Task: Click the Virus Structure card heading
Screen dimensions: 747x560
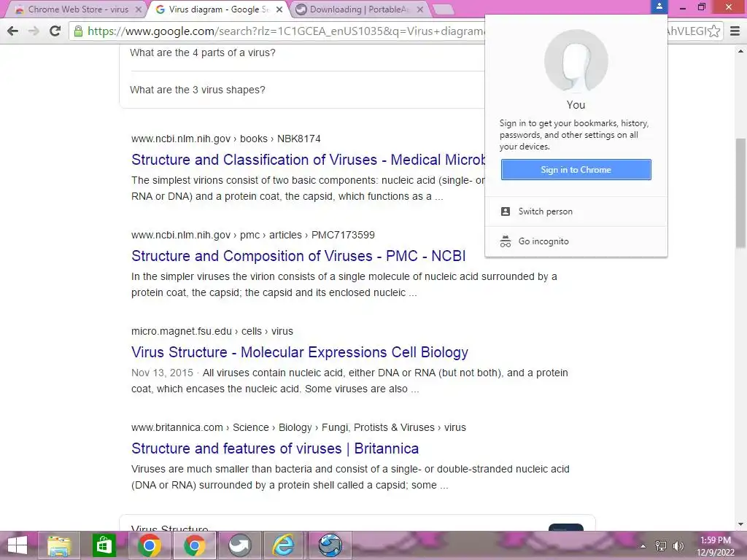Action: click(169, 528)
